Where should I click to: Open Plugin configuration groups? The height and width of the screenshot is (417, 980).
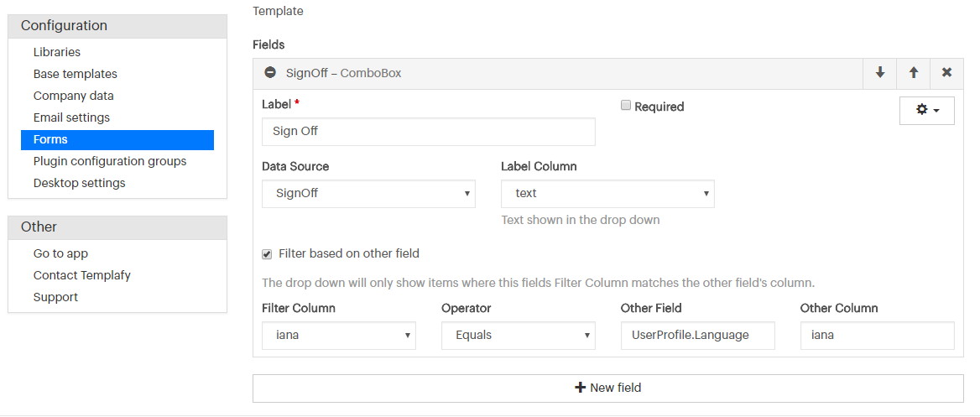coord(110,161)
